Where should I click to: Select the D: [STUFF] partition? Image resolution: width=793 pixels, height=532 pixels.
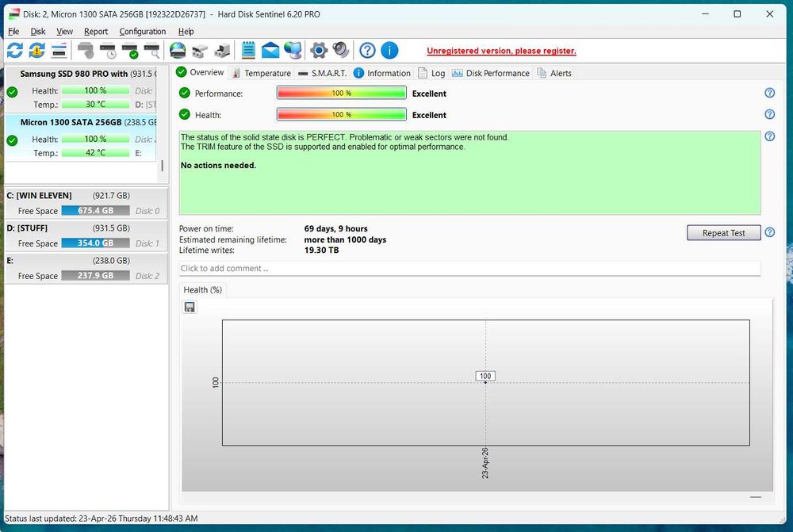(86, 235)
